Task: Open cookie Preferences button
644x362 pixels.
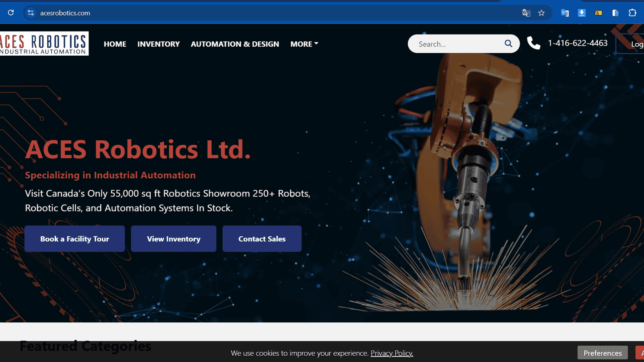Action: [602, 353]
